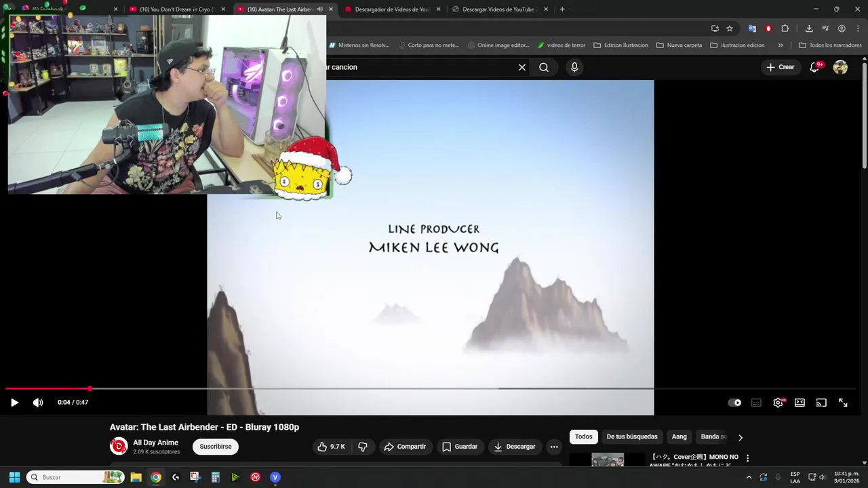Image resolution: width=868 pixels, height=488 pixels.
Task: Expand the Nueva carpeta bookmark folder
Action: 679,45
